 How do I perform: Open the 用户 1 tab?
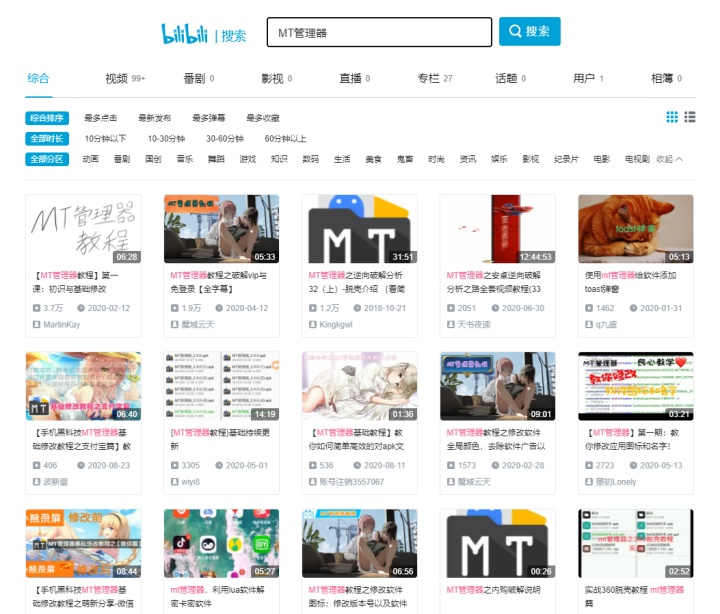588,79
